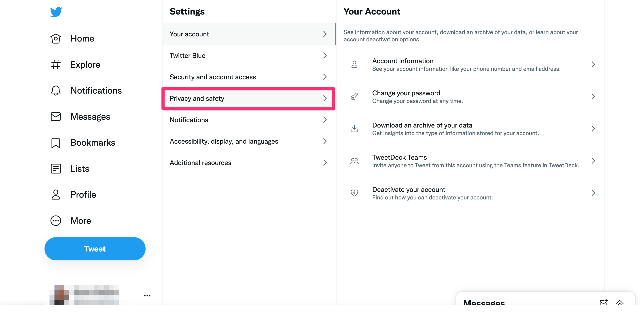Select the Twitter Blue settings tab
This screenshot has width=644, height=314.
[248, 55]
